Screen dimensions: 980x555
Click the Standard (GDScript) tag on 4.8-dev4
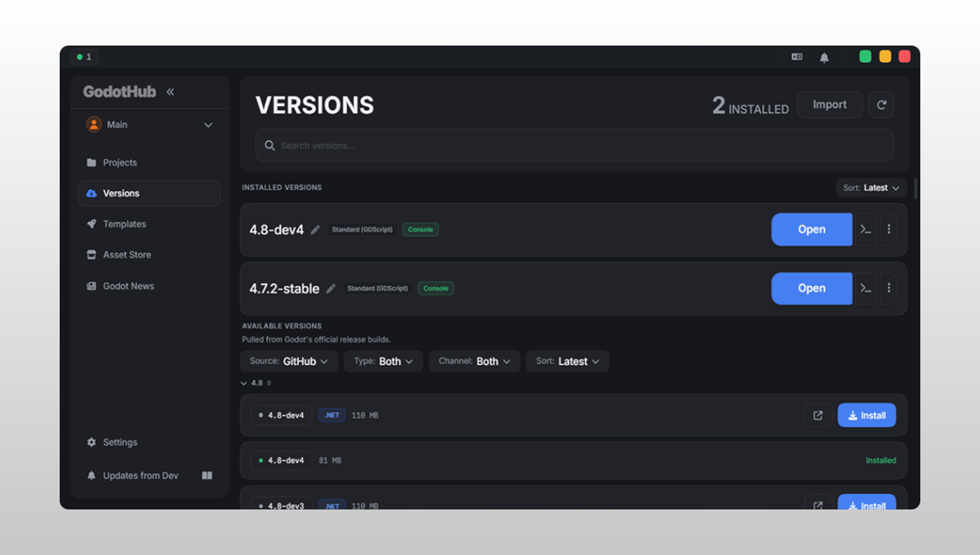tap(362, 230)
